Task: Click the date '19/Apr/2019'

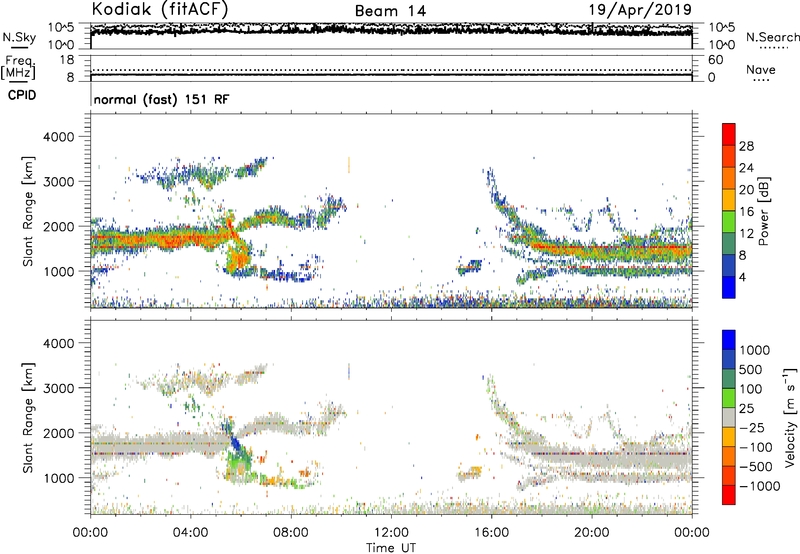Action: pos(640,10)
